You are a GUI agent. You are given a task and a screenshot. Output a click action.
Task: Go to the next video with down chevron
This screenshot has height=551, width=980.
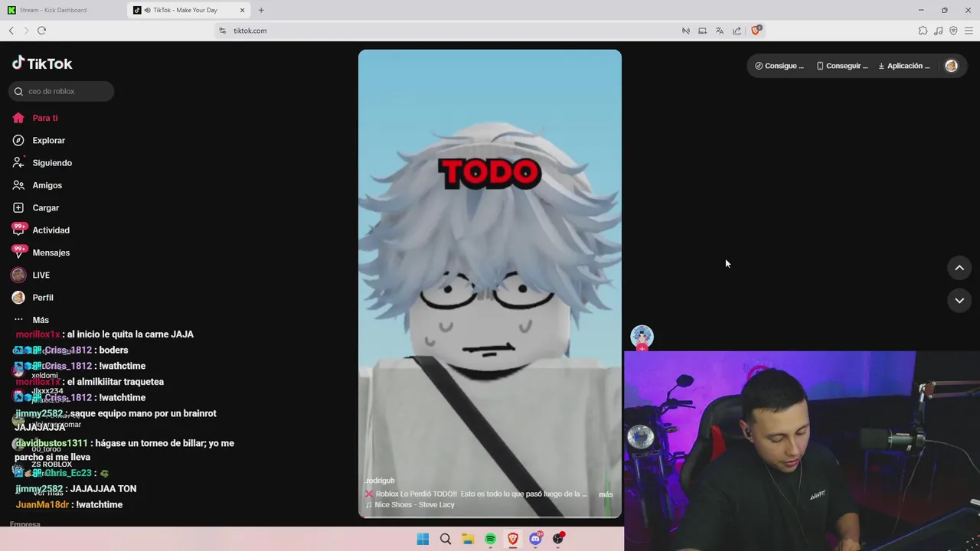(959, 301)
